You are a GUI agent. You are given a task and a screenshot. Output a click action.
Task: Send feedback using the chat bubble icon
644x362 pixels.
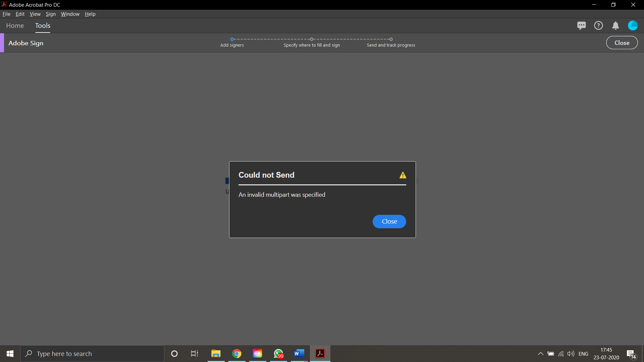pyautogui.click(x=582, y=25)
